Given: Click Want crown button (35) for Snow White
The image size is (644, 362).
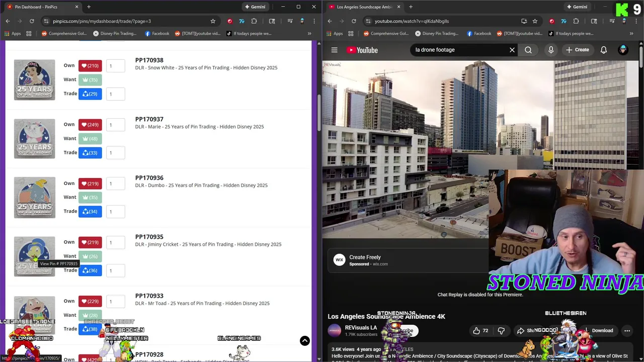Looking at the screenshot, I should [x=90, y=79].
